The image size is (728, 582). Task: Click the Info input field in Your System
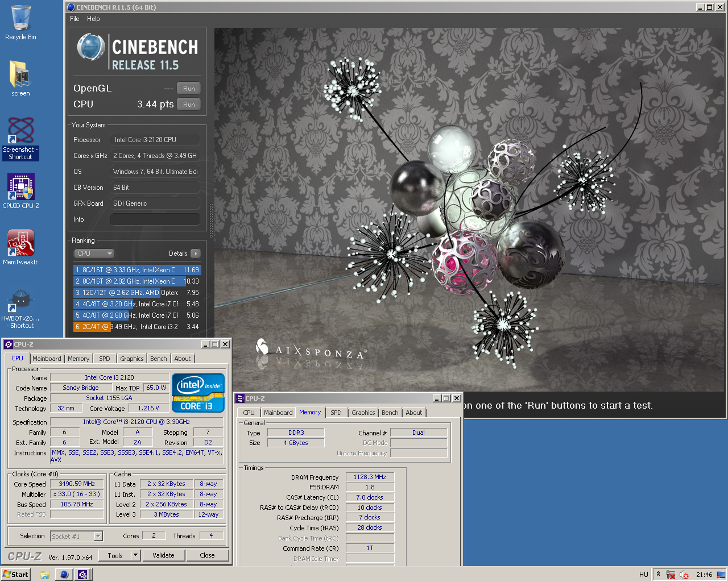click(x=155, y=219)
